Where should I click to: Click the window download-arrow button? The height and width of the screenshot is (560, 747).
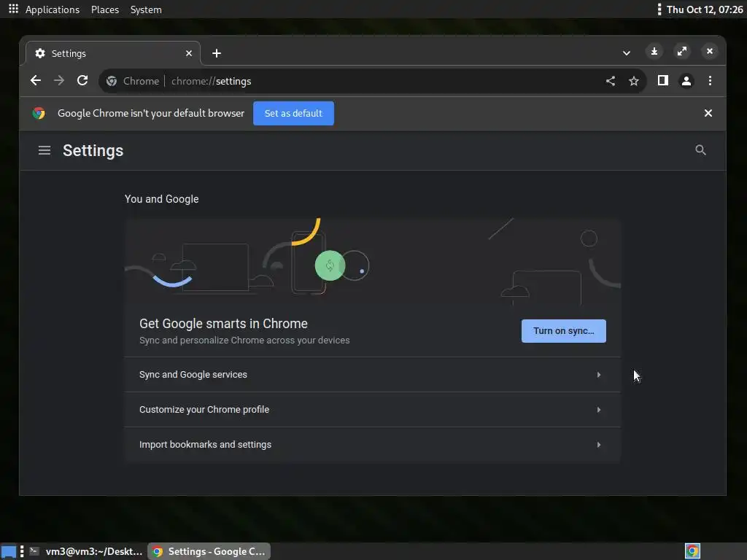pos(654,51)
